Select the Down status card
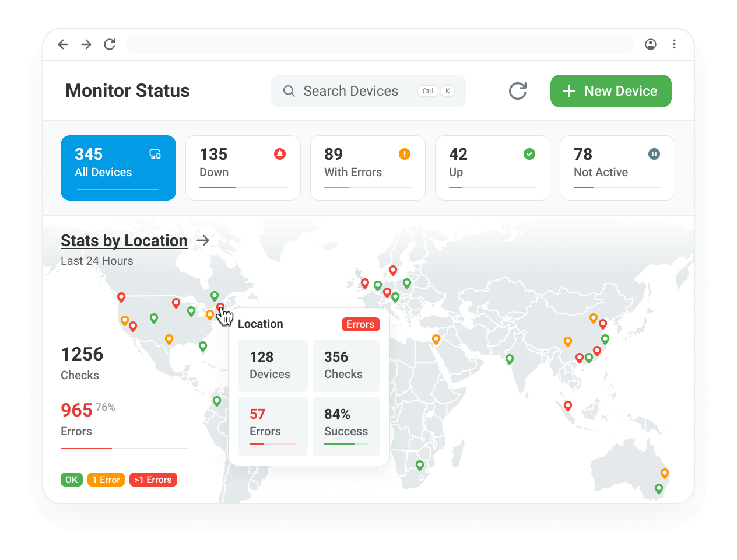This screenshot has width=737, height=560. (243, 168)
